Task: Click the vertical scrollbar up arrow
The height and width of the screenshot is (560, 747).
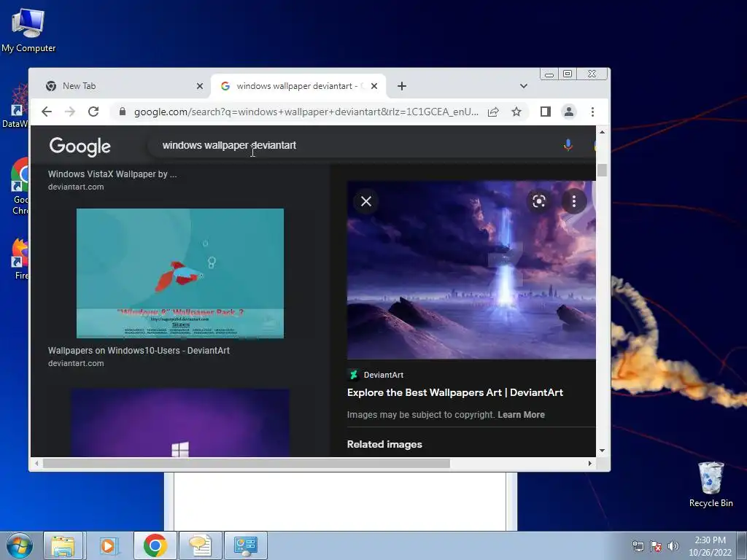Action: 602,132
